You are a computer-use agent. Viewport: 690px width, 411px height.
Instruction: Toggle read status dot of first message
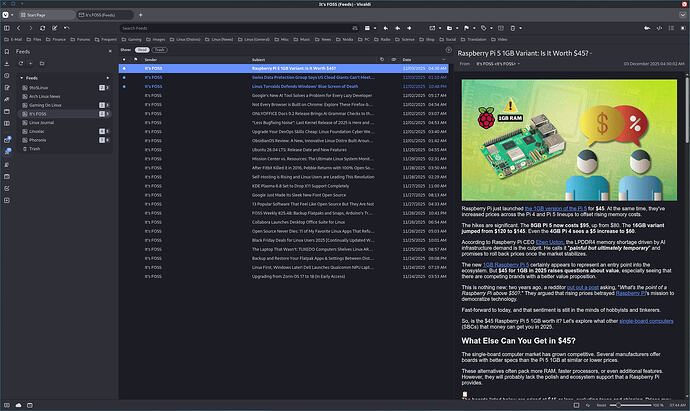[124, 68]
